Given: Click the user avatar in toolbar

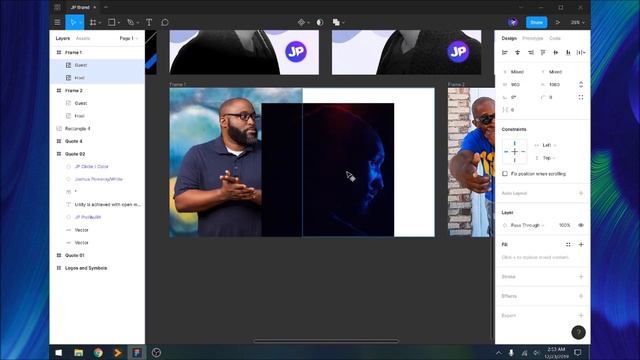Looking at the screenshot, I should pyautogui.click(x=513, y=22).
